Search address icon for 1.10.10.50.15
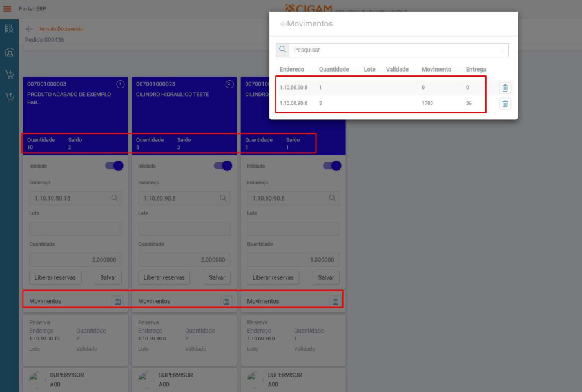The height and width of the screenshot is (392, 582). tap(114, 198)
